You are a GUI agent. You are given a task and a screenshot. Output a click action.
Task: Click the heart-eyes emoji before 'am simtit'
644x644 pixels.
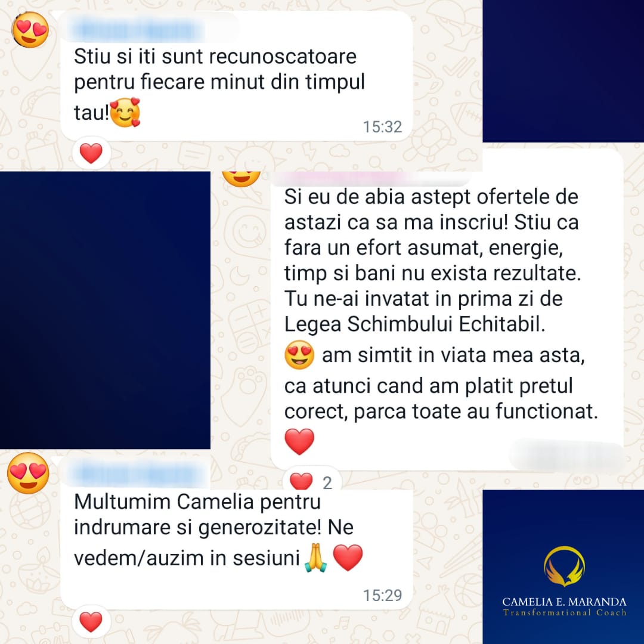299,354
